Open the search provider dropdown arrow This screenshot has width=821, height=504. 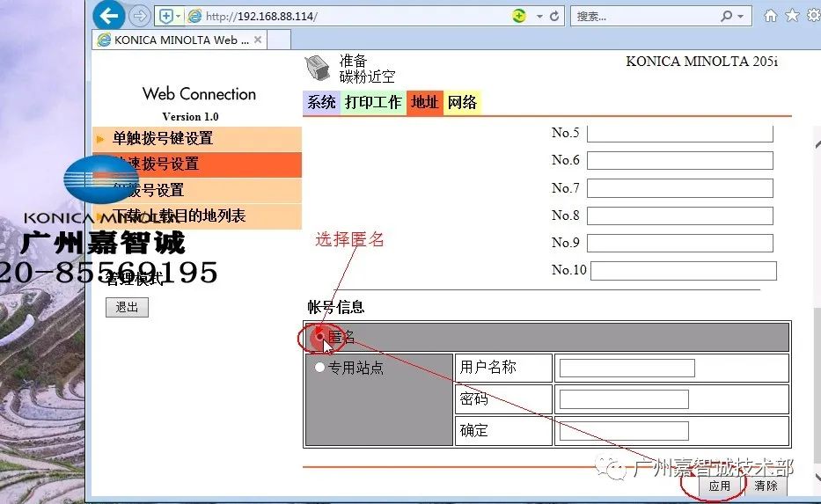pos(740,17)
